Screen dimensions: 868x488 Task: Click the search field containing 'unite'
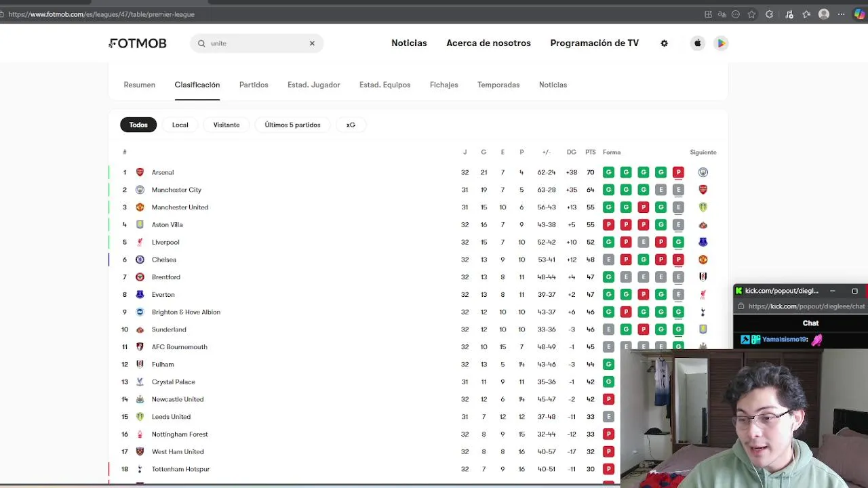[x=256, y=43]
